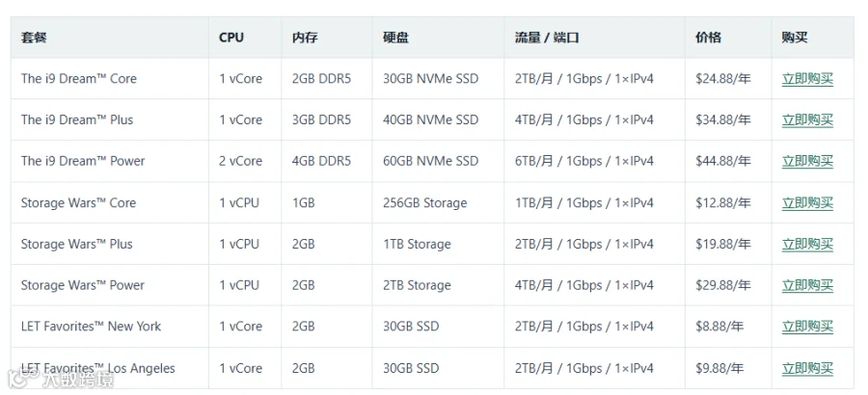Image resolution: width=868 pixels, height=395 pixels.
Task: Click the 硬盘 column header
Action: click(x=395, y=38)
